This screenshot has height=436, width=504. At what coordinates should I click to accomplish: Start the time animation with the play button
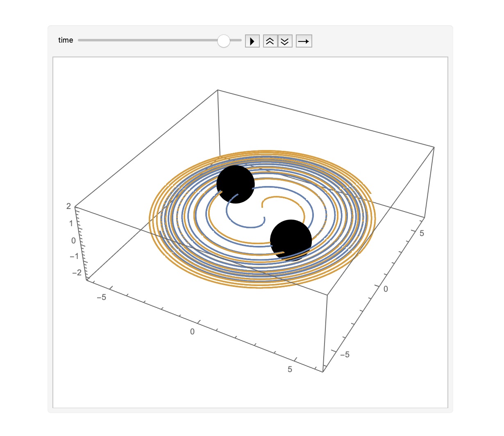coord(252,41)
